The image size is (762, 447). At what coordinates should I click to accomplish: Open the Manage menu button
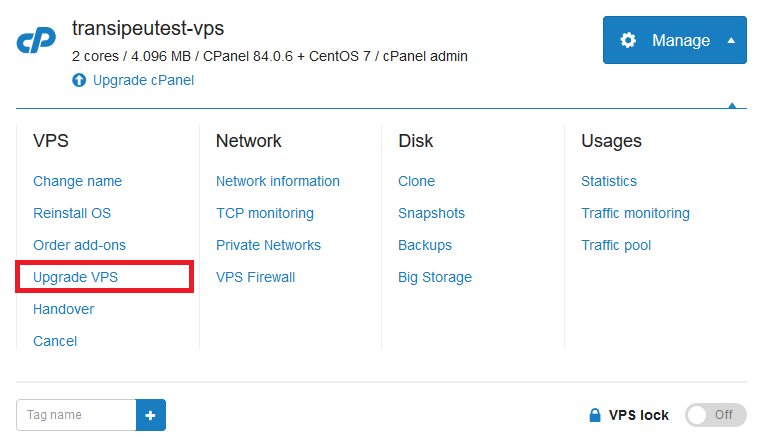click(675, 40)
